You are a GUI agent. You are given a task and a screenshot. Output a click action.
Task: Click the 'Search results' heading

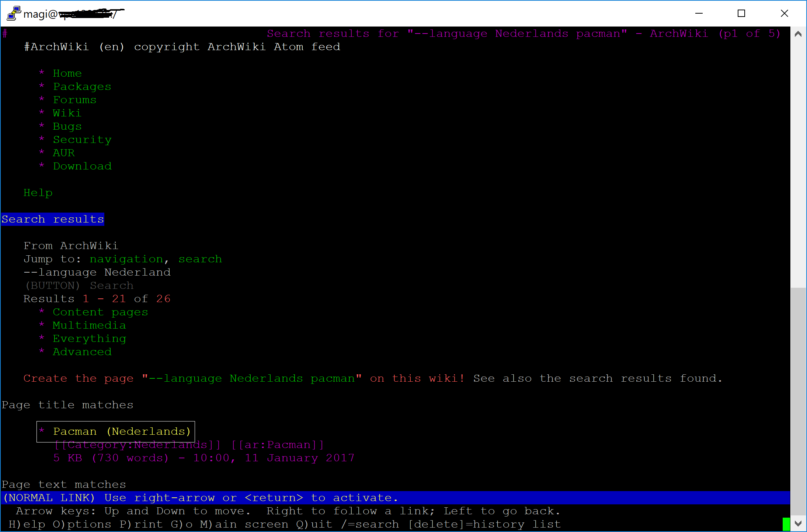click(53, 219)
